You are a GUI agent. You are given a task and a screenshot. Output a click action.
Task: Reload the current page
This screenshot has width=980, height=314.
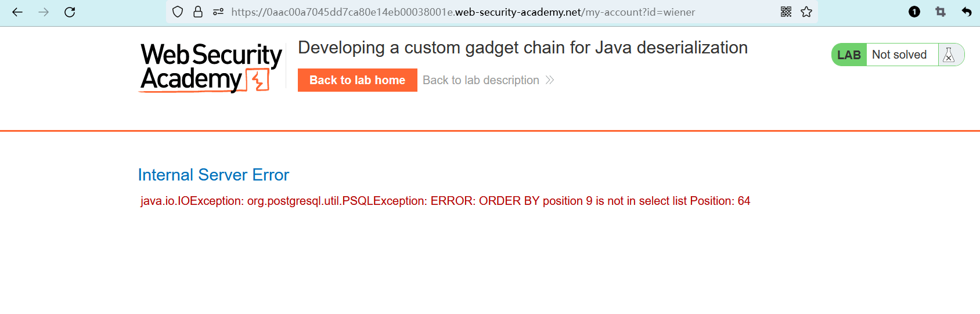(70, 12)
